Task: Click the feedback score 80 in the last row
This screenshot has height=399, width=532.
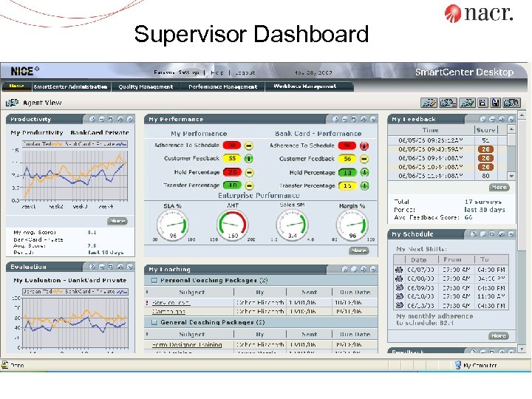Action: click(485, 176)
